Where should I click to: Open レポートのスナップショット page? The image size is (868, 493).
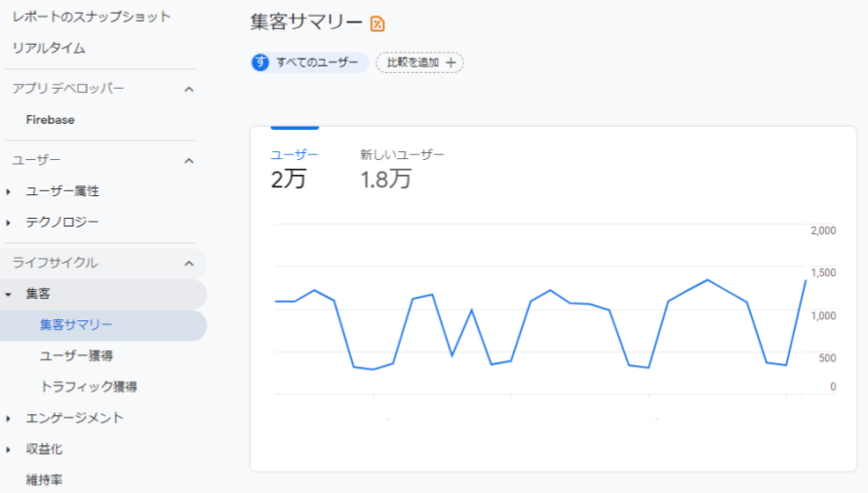(91, 17)
